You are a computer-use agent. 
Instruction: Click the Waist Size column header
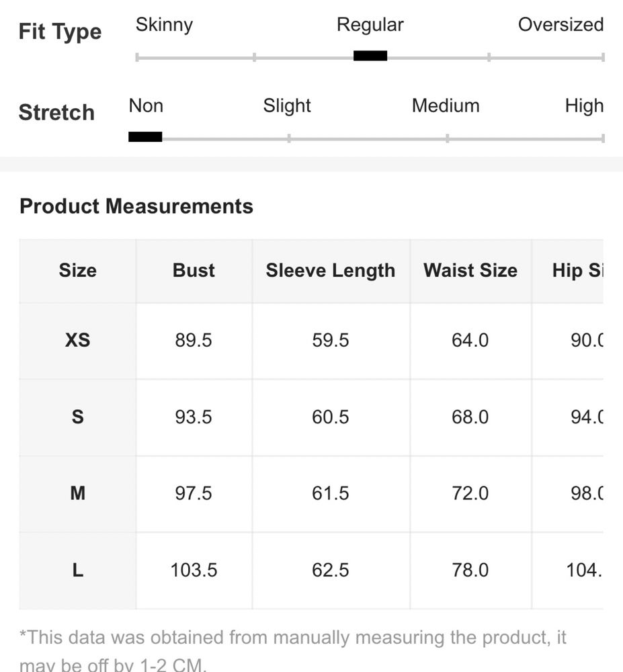click(x=470, y=271)
